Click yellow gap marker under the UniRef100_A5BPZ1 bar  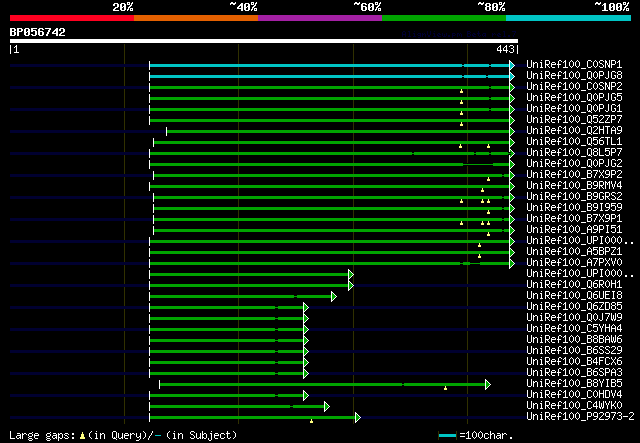(x=480, y=256)
